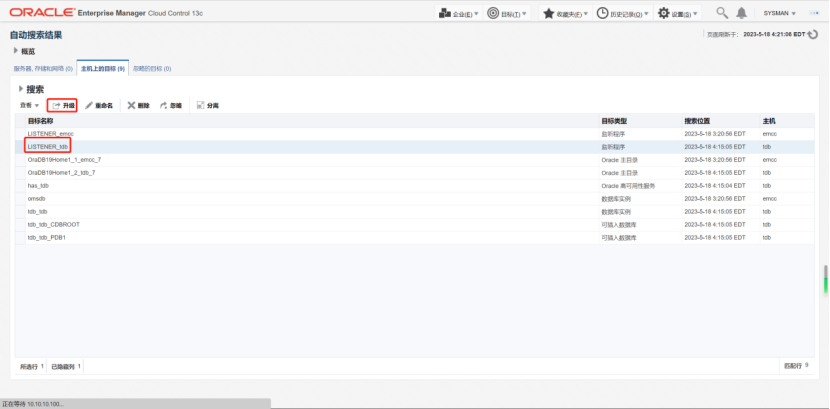Image resolution: width=830 pixels, height=409 pixels.
Task: Sort by 主机 column header
Action: 787,121
